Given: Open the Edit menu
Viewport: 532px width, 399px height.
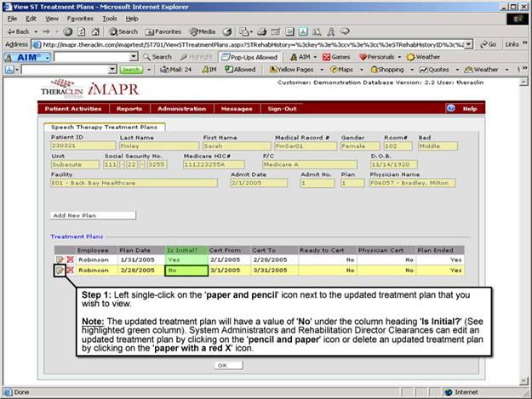Looking at the screenshot, I should pyautogui.click(x=31, y=19).
